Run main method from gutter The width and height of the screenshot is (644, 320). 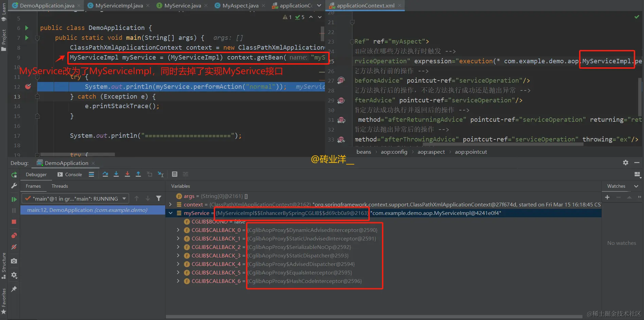pos(27,38)
